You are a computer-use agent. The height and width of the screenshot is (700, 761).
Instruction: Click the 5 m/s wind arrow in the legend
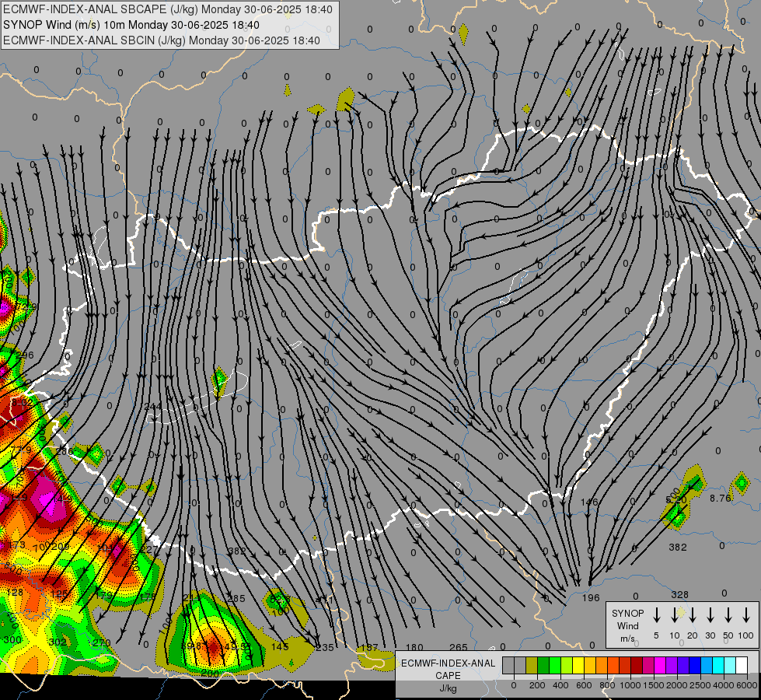tap(656, 615)
